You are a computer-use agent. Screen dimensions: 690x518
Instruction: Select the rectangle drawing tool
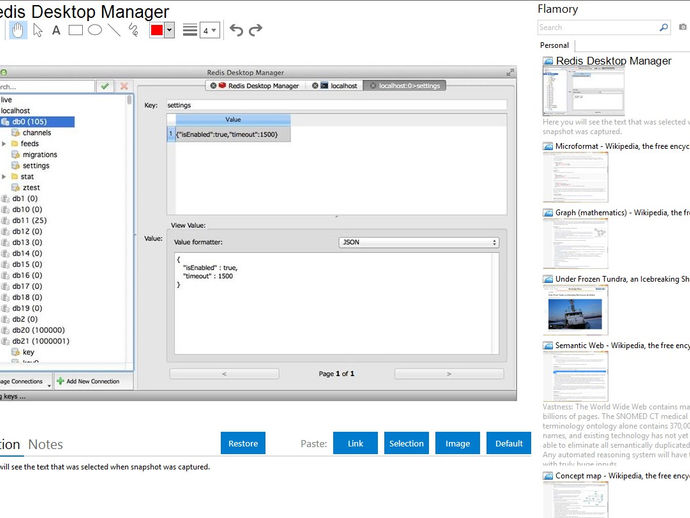coord(75,30)
